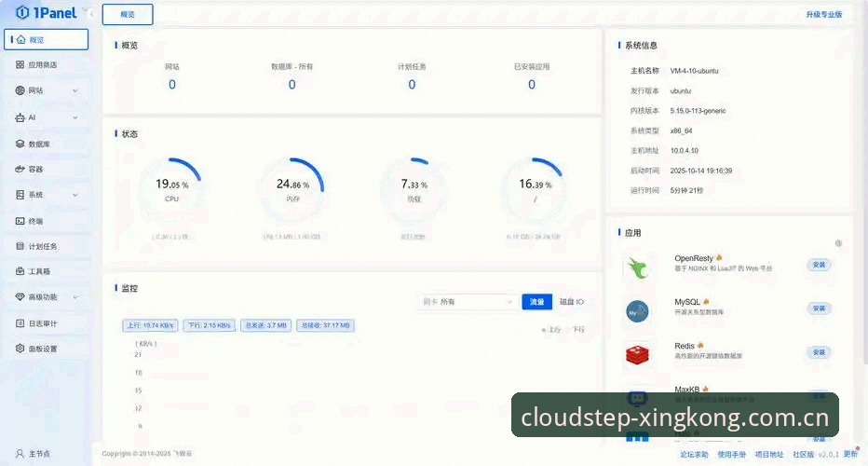
Task: Click hostname value VM-4-10-ubuntu
Action: pos(694,71)
